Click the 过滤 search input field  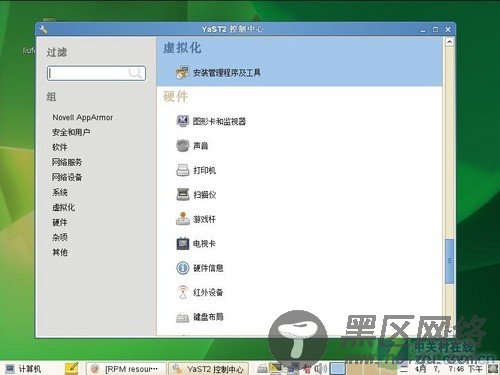point(96,73)
